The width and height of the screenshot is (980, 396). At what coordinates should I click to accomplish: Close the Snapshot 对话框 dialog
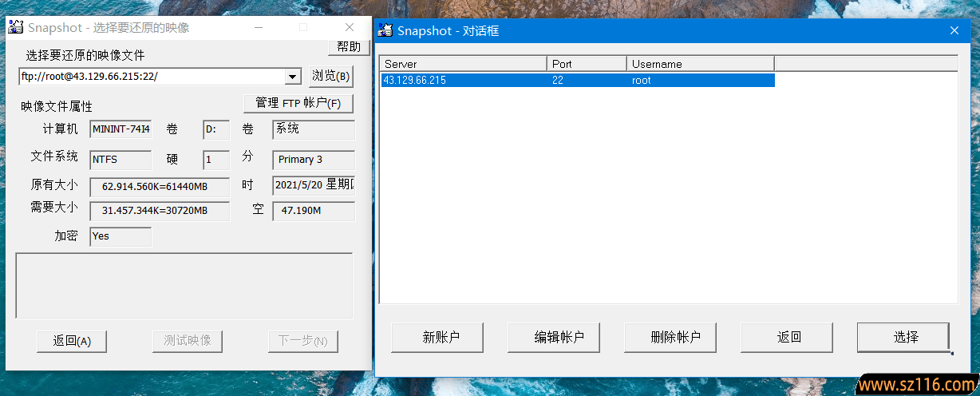coord(954,30)
